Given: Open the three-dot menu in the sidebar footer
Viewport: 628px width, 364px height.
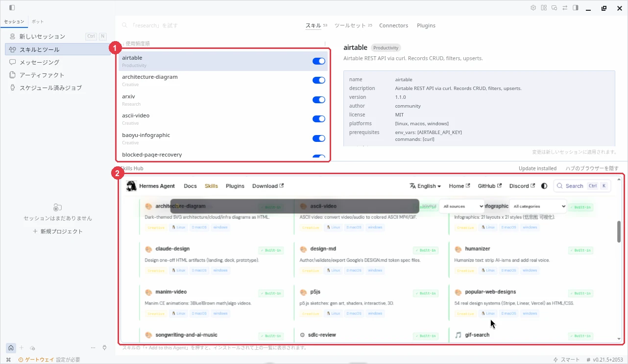Looking at the screenshot, I should pyautogui.click(x=93, y=348).
